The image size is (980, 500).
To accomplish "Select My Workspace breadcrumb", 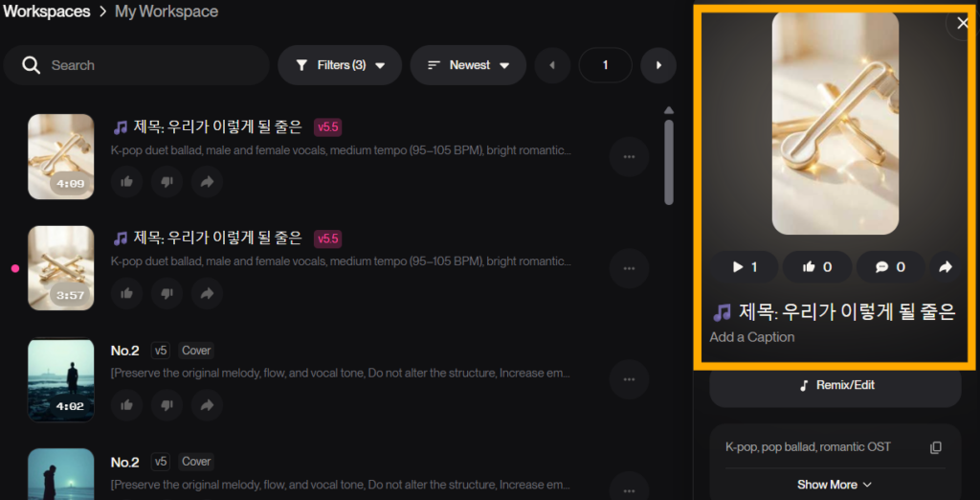I will (x=167, y=11).
